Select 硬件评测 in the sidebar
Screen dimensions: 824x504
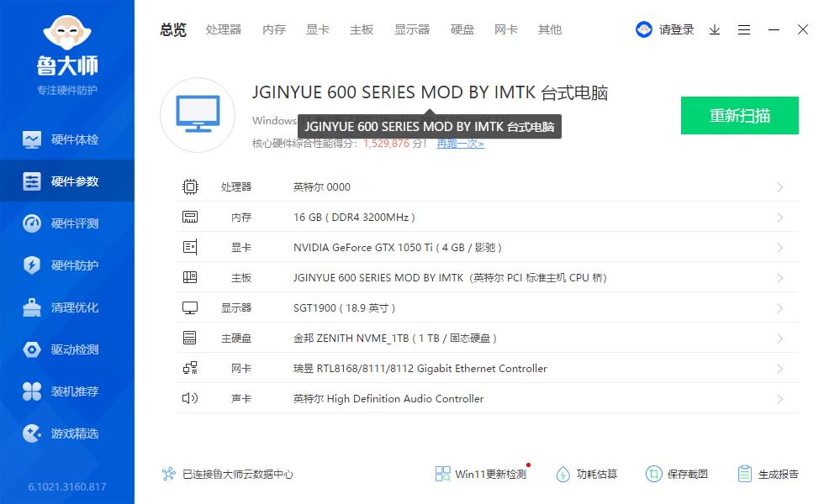pyautogui.click(x=67, y=223)
